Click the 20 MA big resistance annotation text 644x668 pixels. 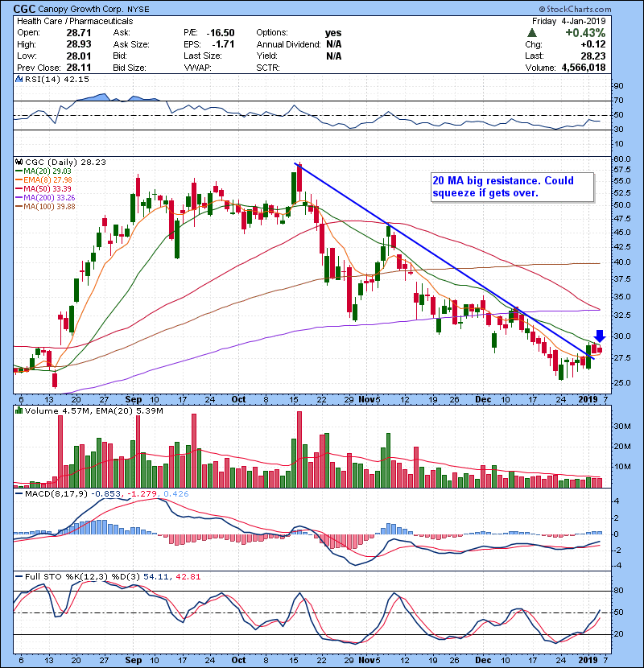pyautogui.click(x=503, y=187)
